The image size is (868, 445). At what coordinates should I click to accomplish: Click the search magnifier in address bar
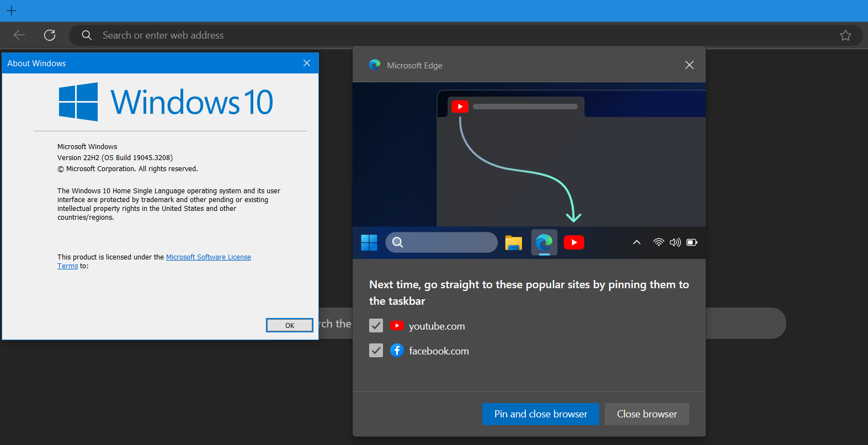pos(87,35)
